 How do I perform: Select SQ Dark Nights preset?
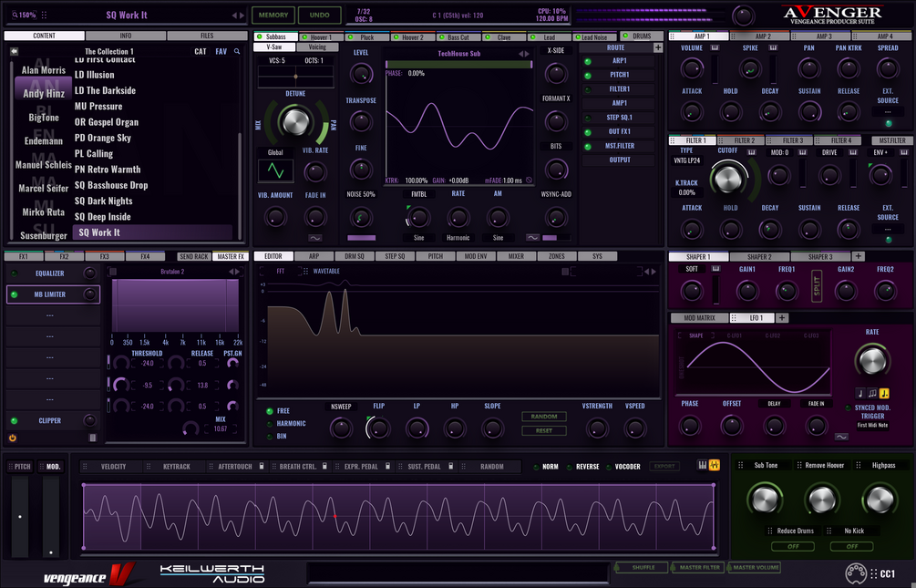coord(103,201)
